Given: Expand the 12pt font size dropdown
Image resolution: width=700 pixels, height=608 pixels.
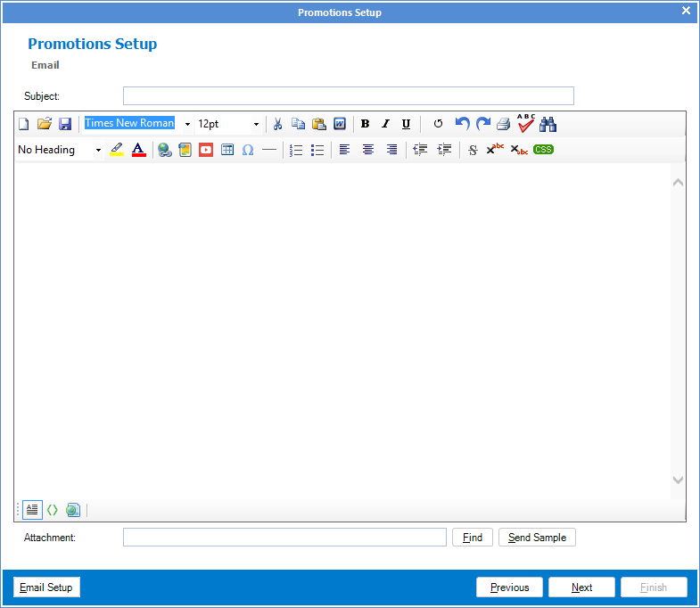Looking at the screenshot, I should [256, 124].
